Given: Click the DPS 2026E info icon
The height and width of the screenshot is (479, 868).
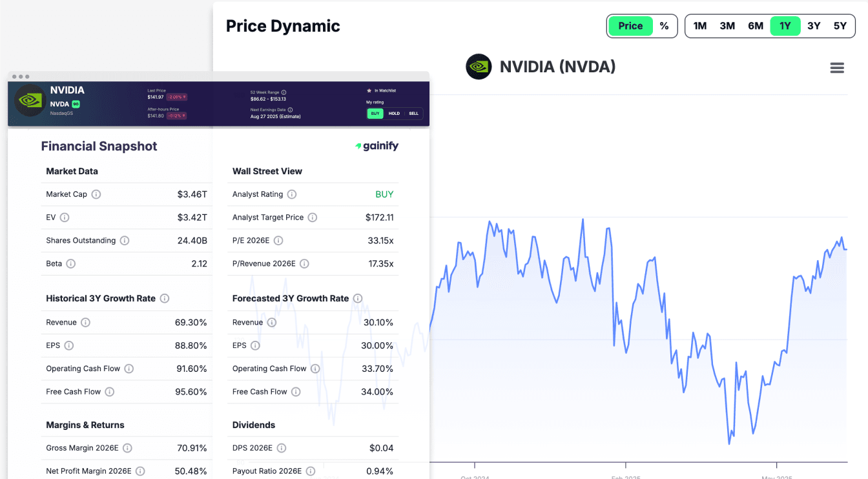Looking at the screenshot, I should click(282, 448).
